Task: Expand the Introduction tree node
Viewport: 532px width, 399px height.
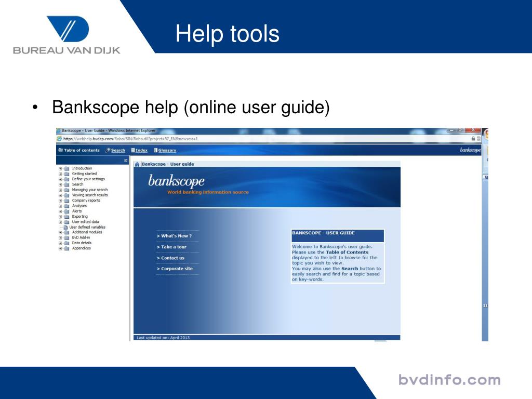Action: pos(60,169)
